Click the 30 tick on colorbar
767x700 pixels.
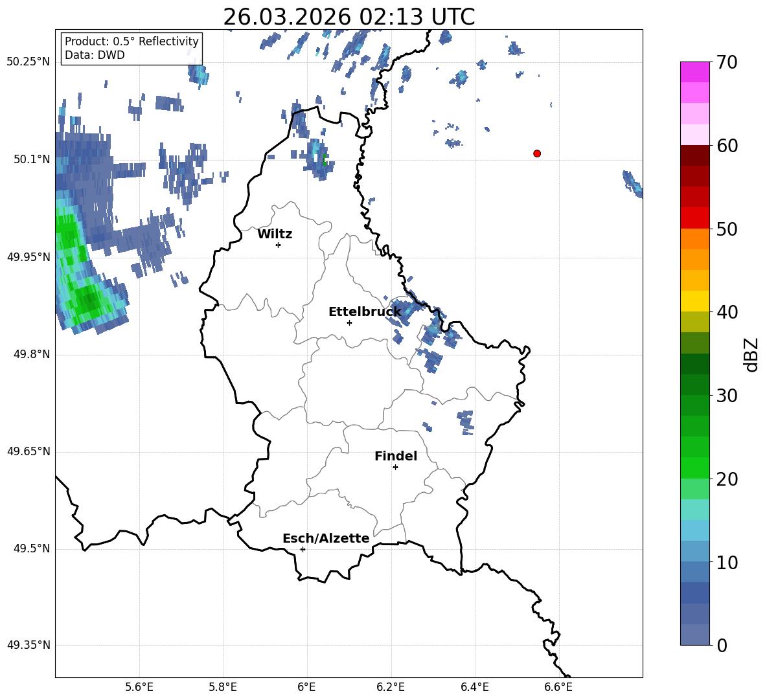click(x=726, y=395)
